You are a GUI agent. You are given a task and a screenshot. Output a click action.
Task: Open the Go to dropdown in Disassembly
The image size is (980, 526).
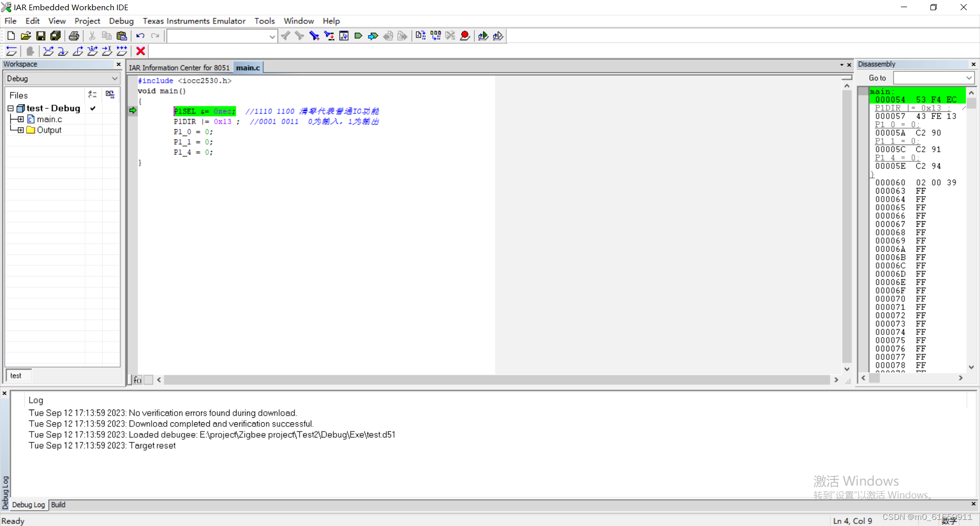tap(969, 78)
